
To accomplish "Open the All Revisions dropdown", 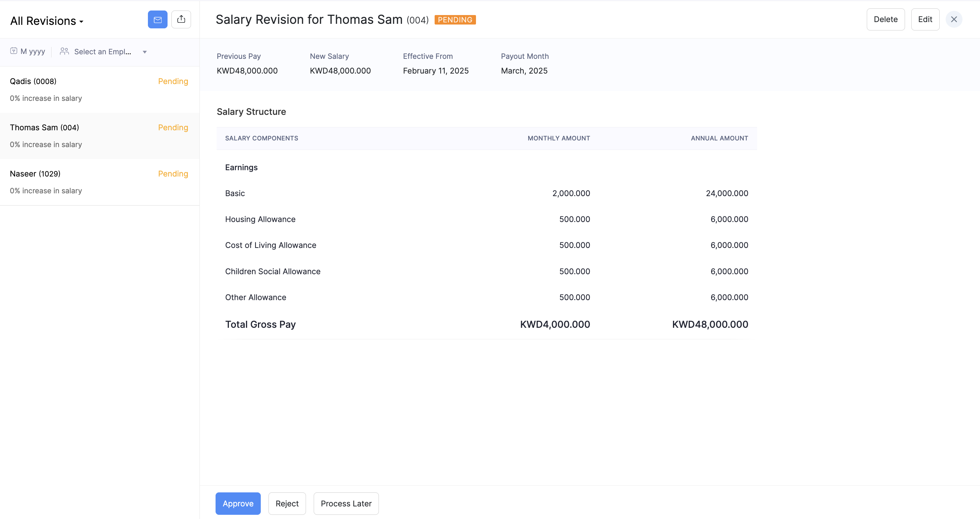I will (x=47, y=21).
